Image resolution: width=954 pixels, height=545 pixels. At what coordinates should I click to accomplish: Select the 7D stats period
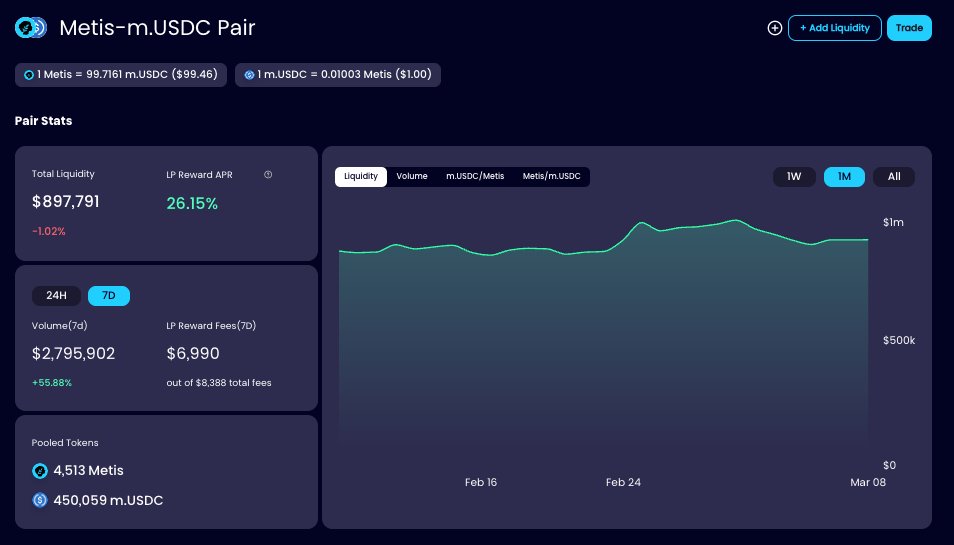[109, 296]
